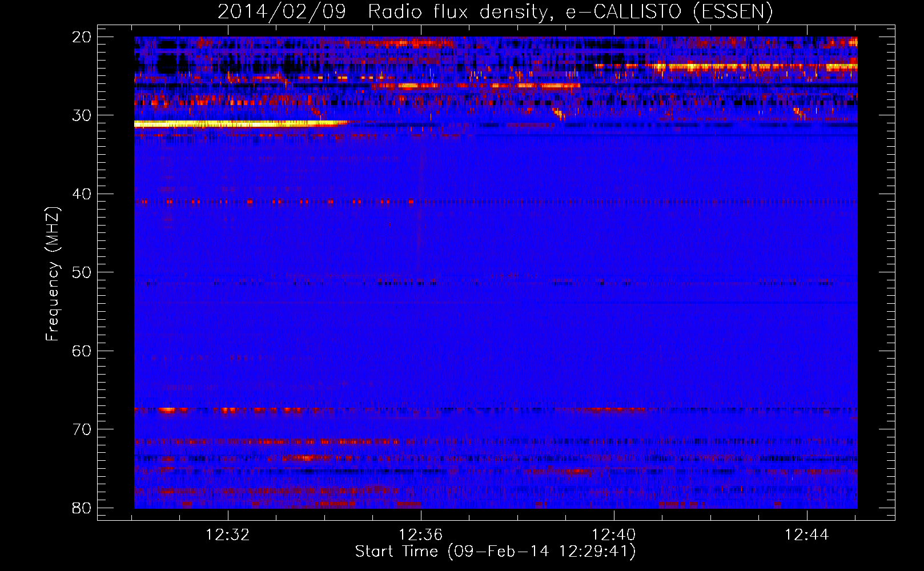Click the 40 frequency tick label
This screenshot has height=571, width=924.
tap(82, 194)
